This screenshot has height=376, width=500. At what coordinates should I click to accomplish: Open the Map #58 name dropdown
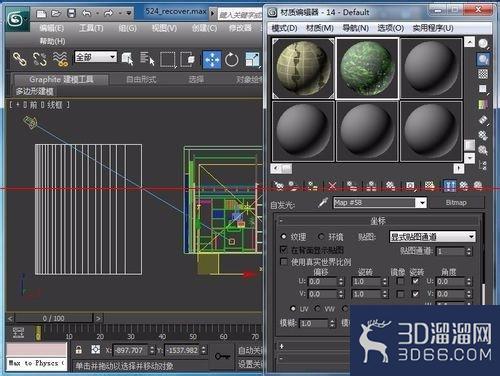click(422, 203)
